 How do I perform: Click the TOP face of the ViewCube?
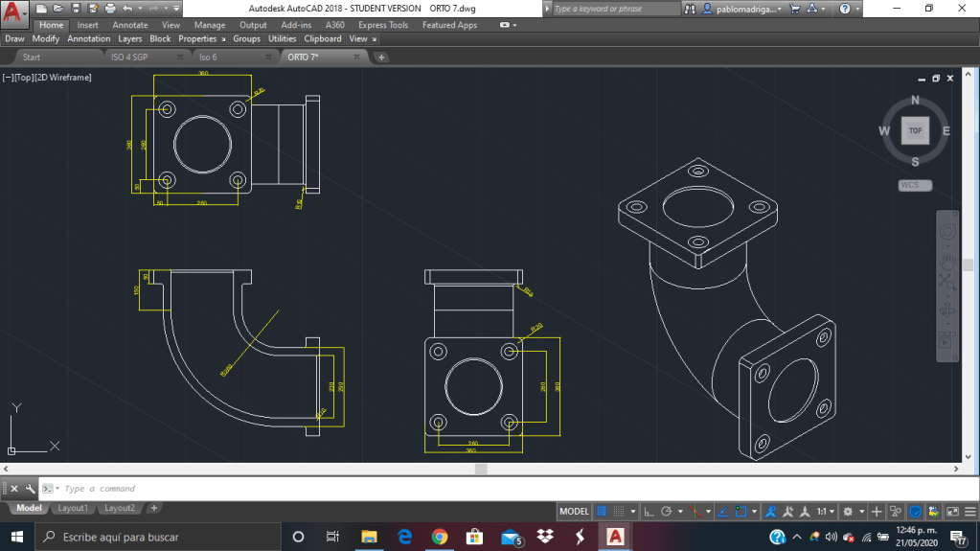(x=915, y=130)
